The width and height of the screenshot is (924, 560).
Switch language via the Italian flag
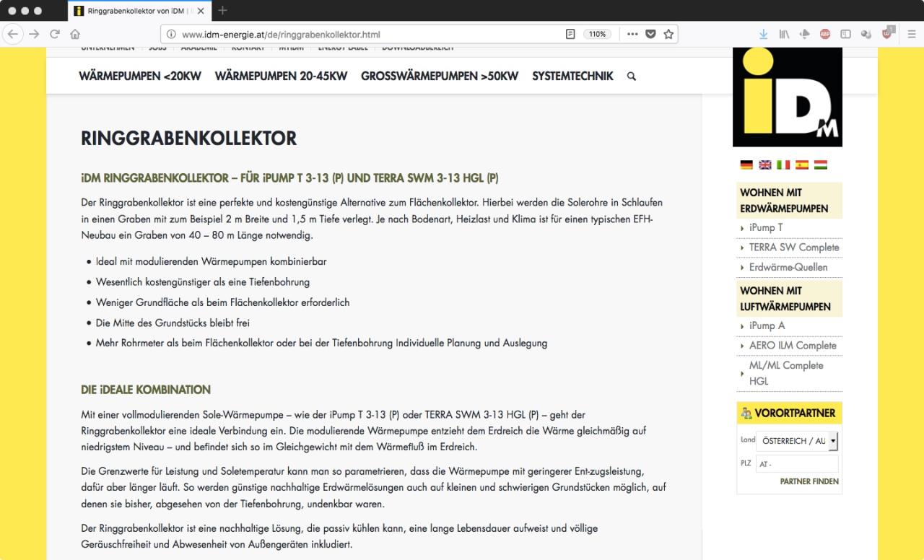point(783,165)
